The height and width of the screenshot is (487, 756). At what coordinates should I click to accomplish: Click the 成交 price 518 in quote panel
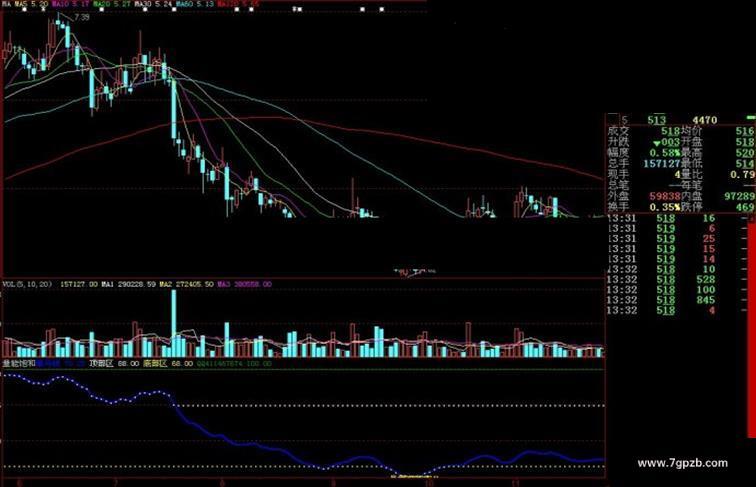pyautogui.click(x=671, y=131)
